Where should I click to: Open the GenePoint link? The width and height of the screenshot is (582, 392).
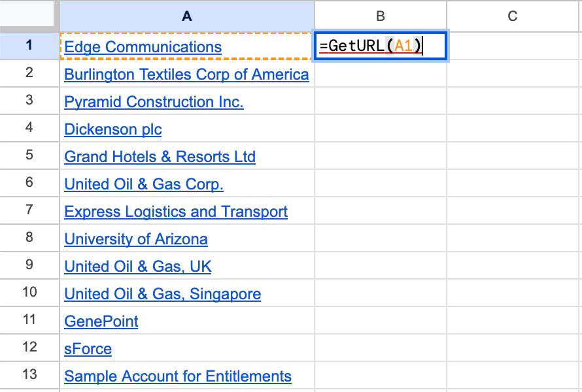(101, 321)
